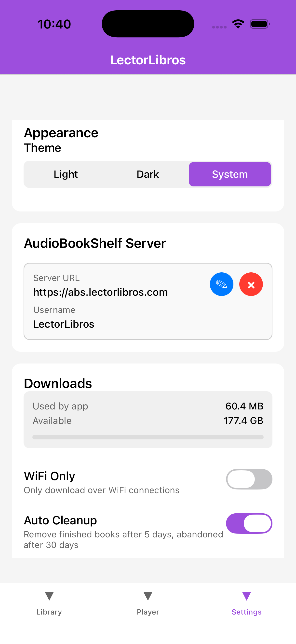Tap the LectorLibros username value

[64, 324]
